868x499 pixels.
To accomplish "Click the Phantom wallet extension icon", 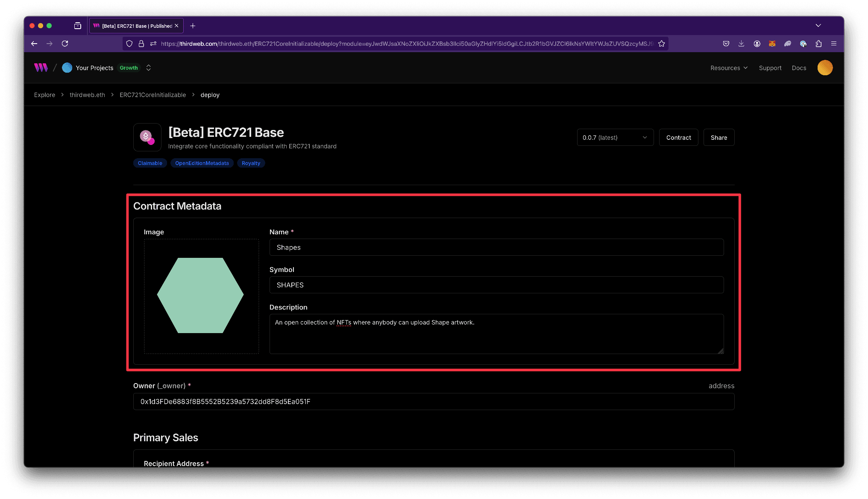I will [788, 43].
